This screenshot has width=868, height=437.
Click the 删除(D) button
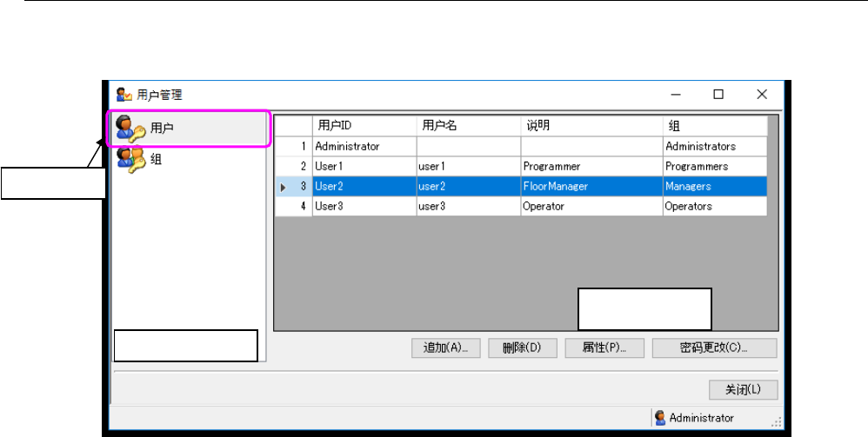522,348
